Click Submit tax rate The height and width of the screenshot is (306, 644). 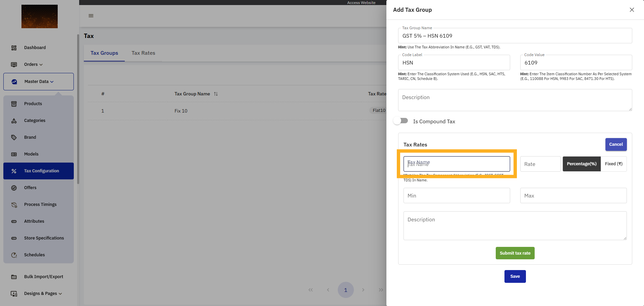pos(515,253)
